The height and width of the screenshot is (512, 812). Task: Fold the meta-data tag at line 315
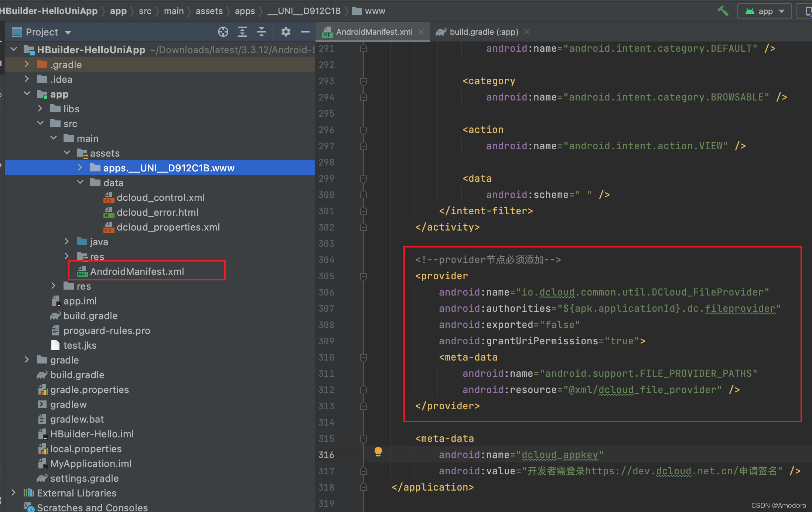pyautogui.click(x=364, y=438)
